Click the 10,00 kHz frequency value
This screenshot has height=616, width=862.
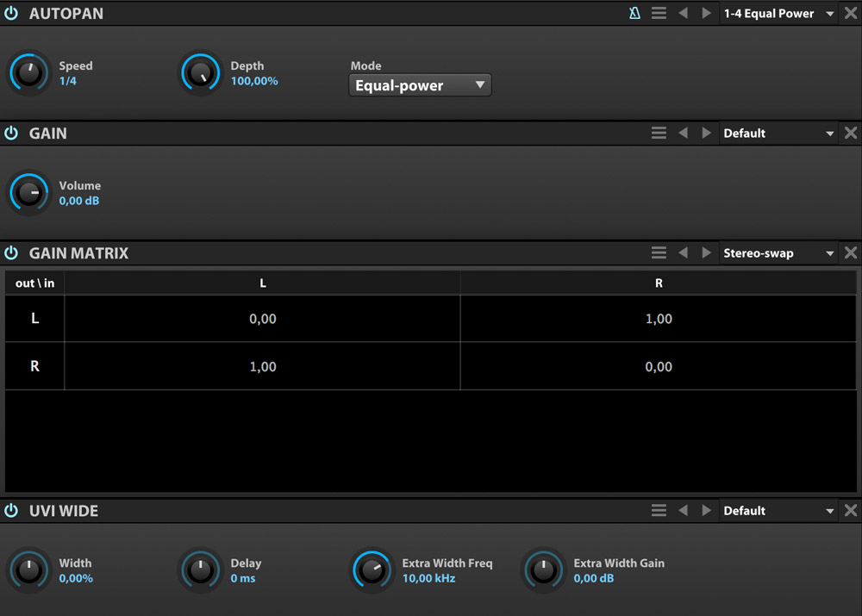[x=428, y=578]
